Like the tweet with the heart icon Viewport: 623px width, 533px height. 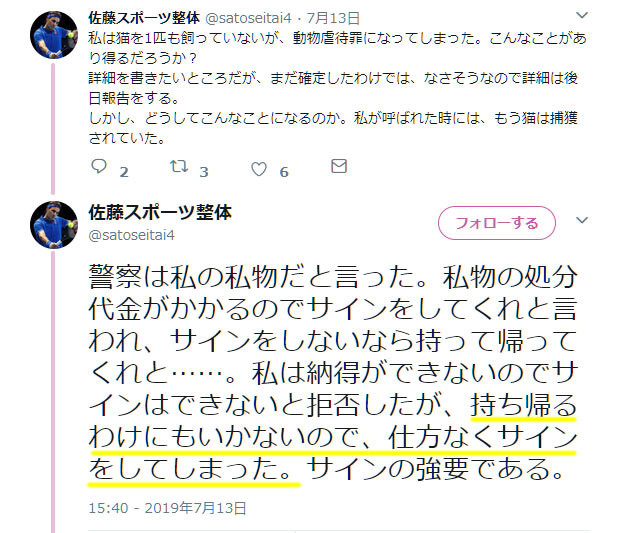point(259,169)
